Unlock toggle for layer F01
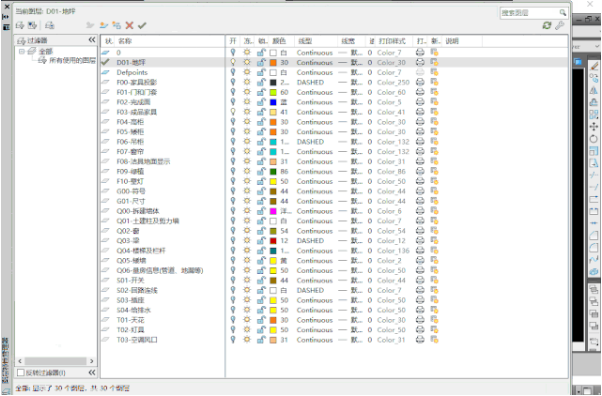Viewport: 602px width, 396px height. [x=261, y=92]
